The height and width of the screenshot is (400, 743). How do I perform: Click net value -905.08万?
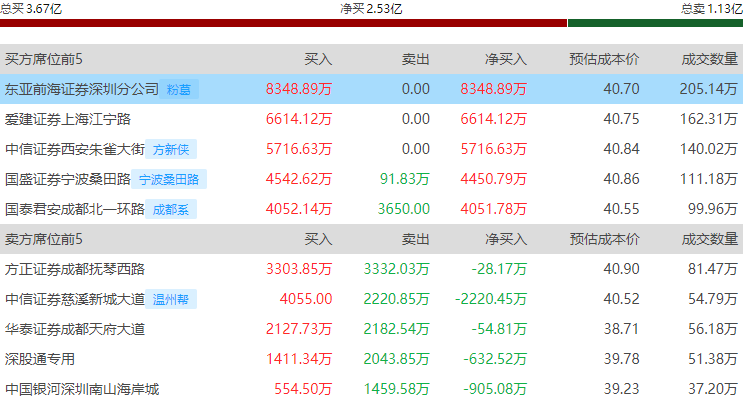tap(495, 389)
